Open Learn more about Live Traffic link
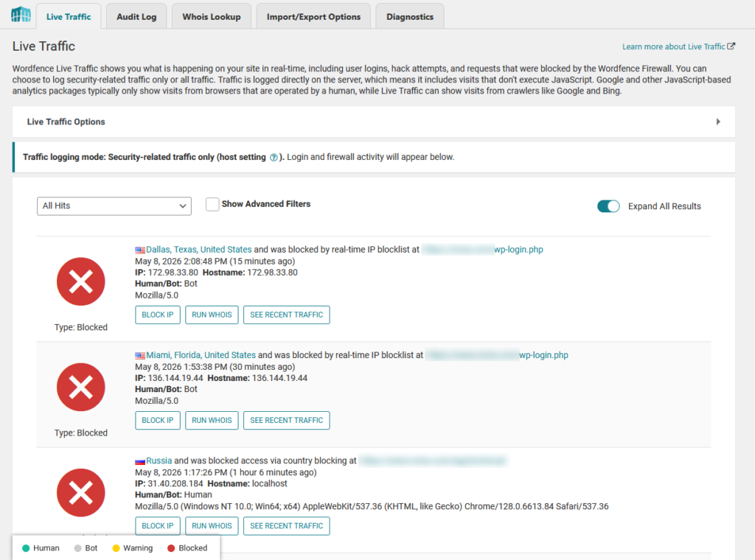Viewport: 755px width, 560px height. click(673, 46)
